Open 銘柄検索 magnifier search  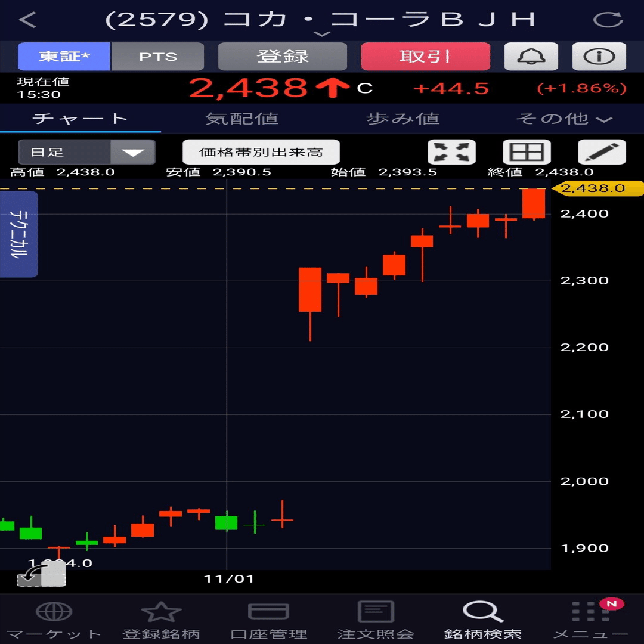tap(483, 620)
